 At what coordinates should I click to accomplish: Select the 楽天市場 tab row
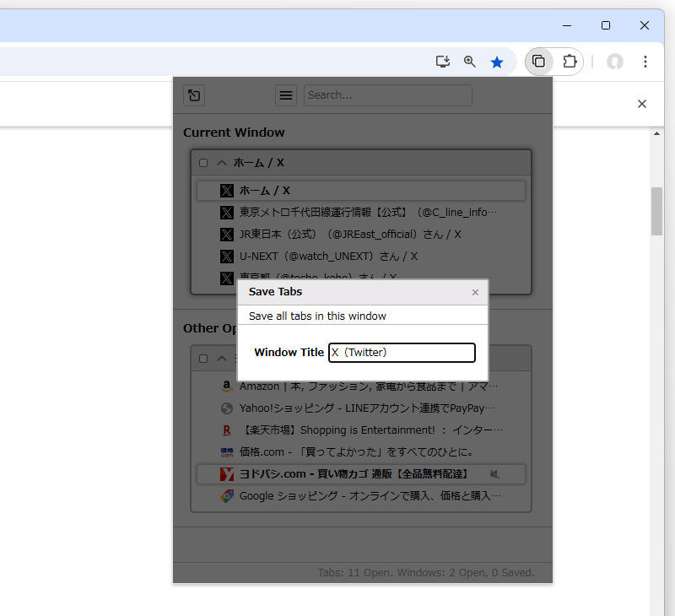coord(361,430)
